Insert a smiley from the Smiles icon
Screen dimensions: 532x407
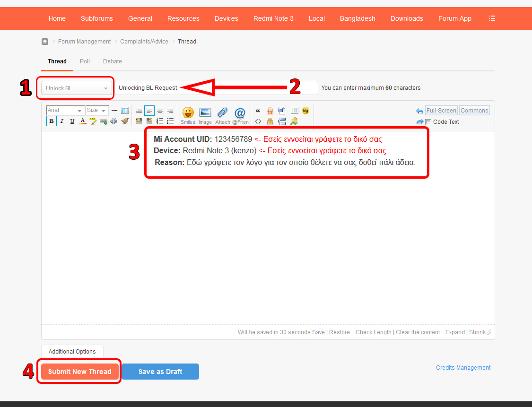tap(188, 113)
